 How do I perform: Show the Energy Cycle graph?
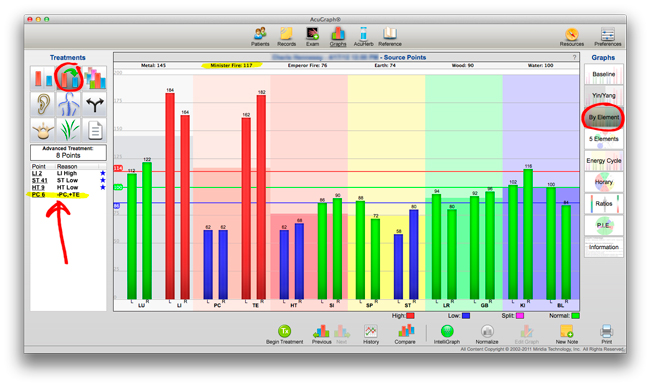point(604,160)
